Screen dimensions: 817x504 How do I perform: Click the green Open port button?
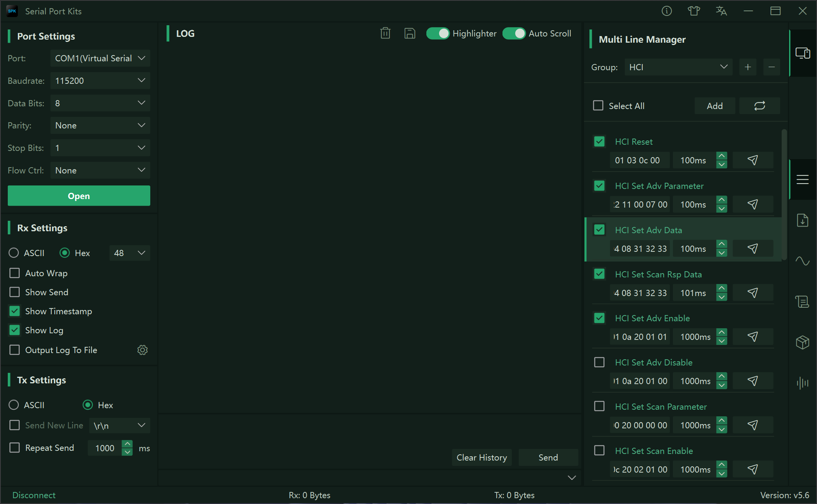coord(79,196)
